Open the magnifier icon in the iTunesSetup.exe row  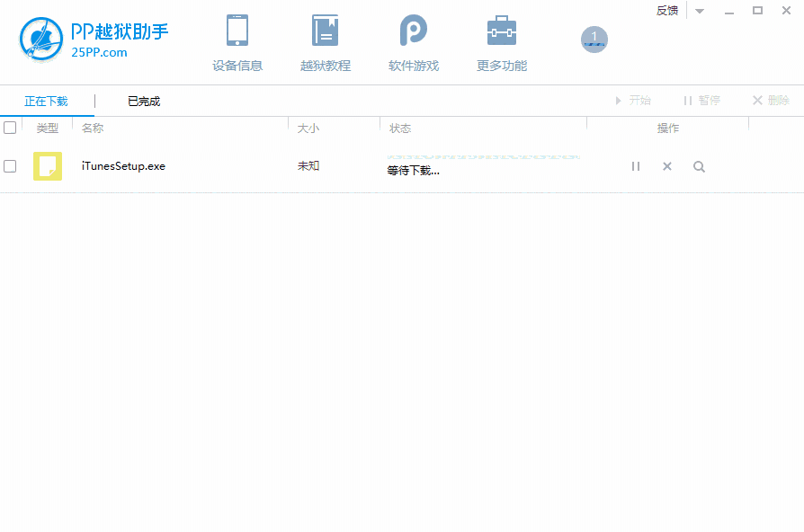(x=699, y=166)
